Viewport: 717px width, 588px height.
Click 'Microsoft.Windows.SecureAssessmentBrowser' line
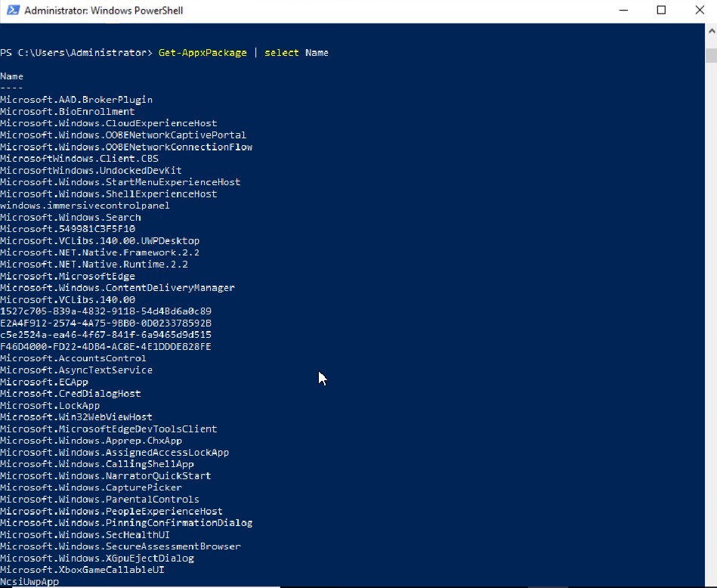coord(120,546)
